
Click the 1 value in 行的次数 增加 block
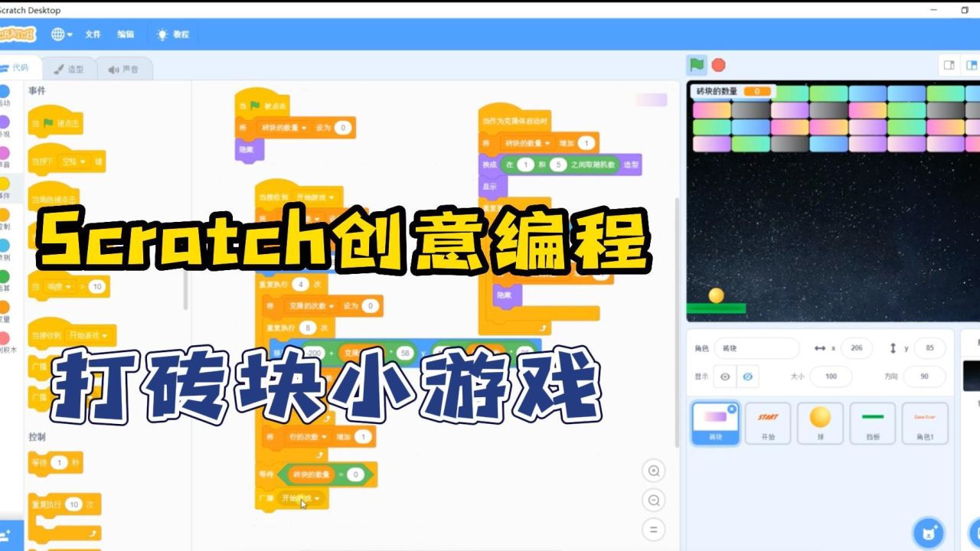(x=362, y=437)
